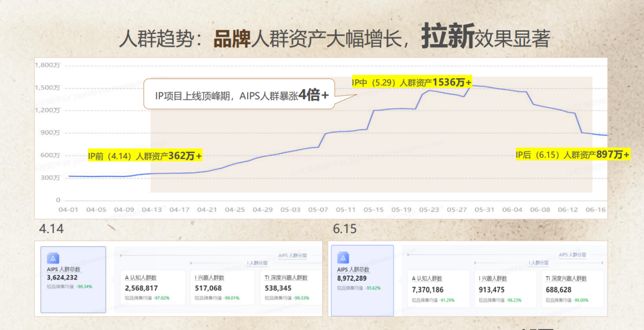Open the A 认知人群数 7,370,186 card
644x330 pixels.
point(439,289)
